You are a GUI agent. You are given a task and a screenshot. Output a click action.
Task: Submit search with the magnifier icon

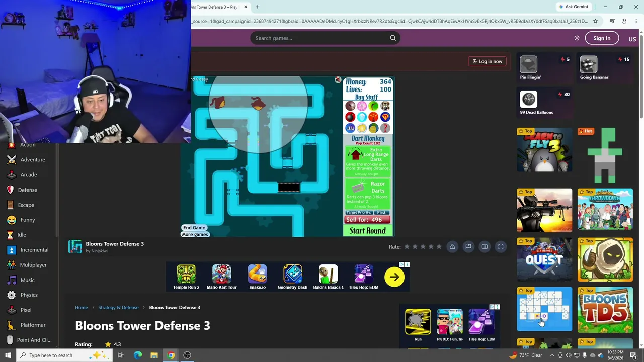pos(393,38)
